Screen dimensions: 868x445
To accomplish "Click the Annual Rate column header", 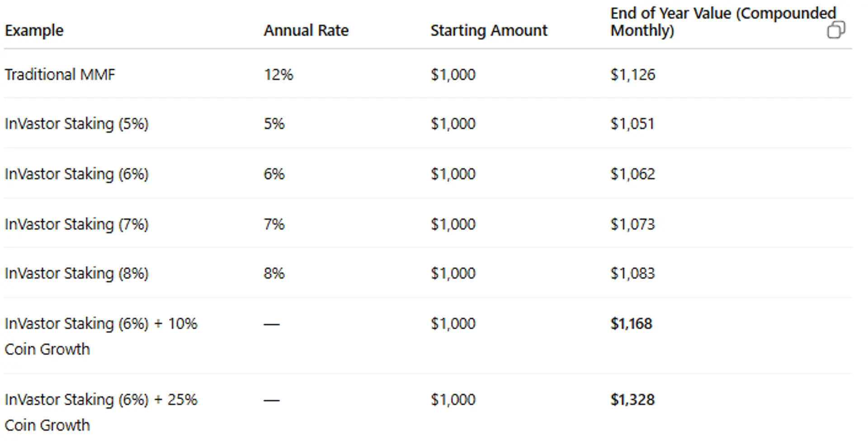I will pyautogui.click(x=306, y=30).
